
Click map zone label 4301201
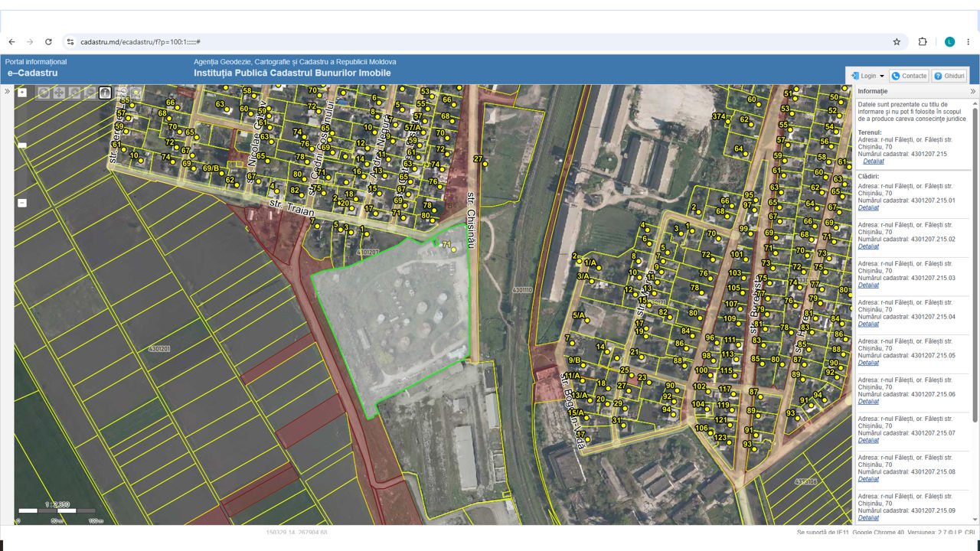point(159,349)
